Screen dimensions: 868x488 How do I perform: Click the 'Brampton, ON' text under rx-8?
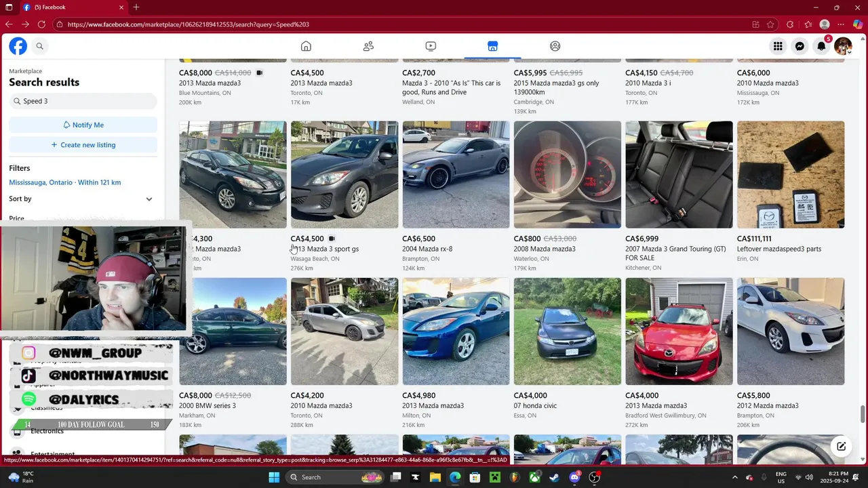coord(418,259)
